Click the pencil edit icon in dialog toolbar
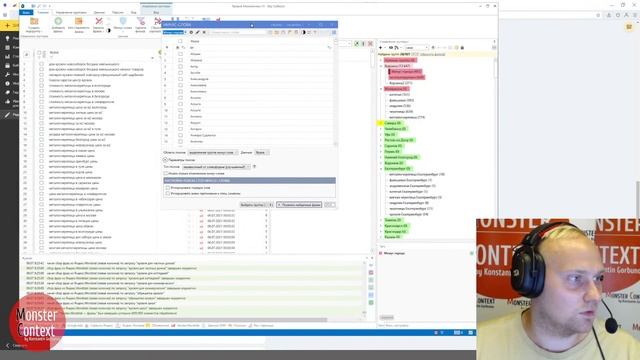640x360 pixels. click(x=198, y=32)
